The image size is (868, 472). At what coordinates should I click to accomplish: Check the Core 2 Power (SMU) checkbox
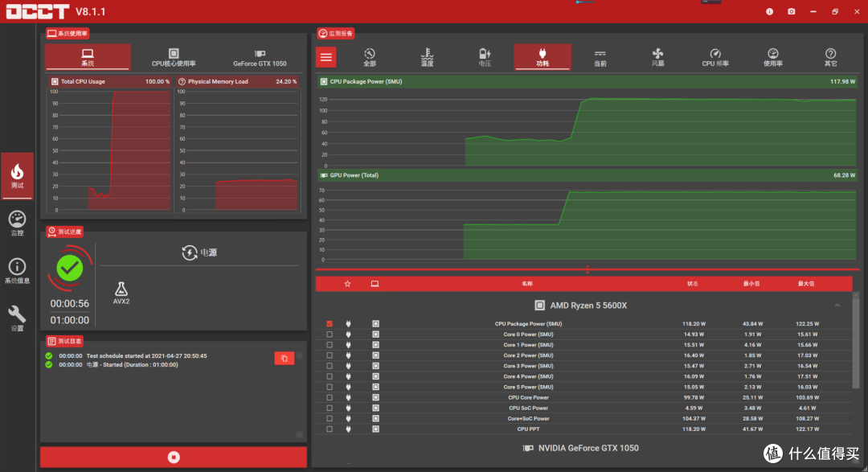click(x=330, y=355)
